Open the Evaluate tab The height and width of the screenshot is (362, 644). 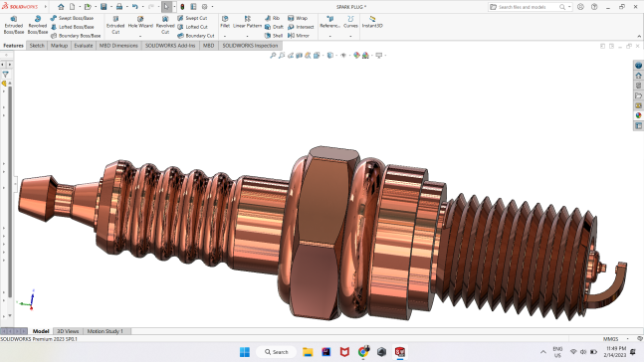(x=84, y=46)
